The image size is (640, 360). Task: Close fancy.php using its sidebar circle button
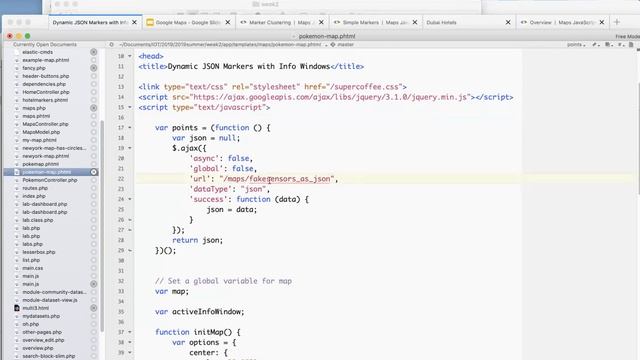point(93,68)
